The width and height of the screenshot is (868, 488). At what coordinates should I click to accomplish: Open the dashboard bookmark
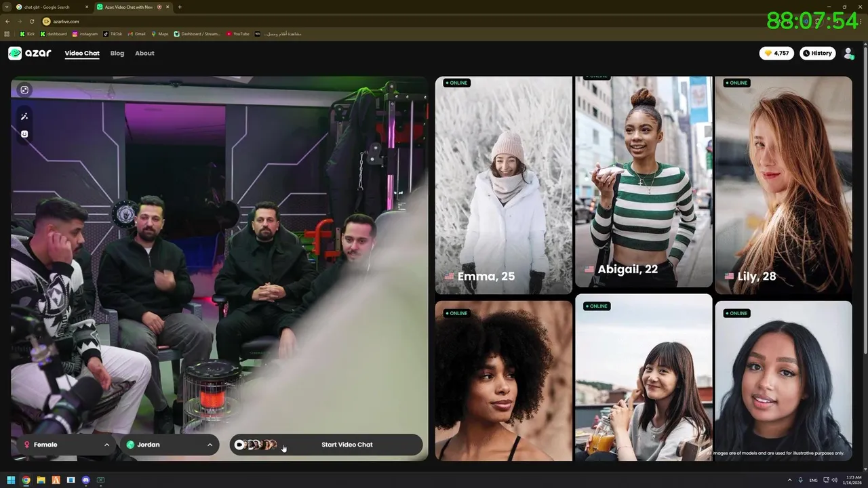pos(54,34)
